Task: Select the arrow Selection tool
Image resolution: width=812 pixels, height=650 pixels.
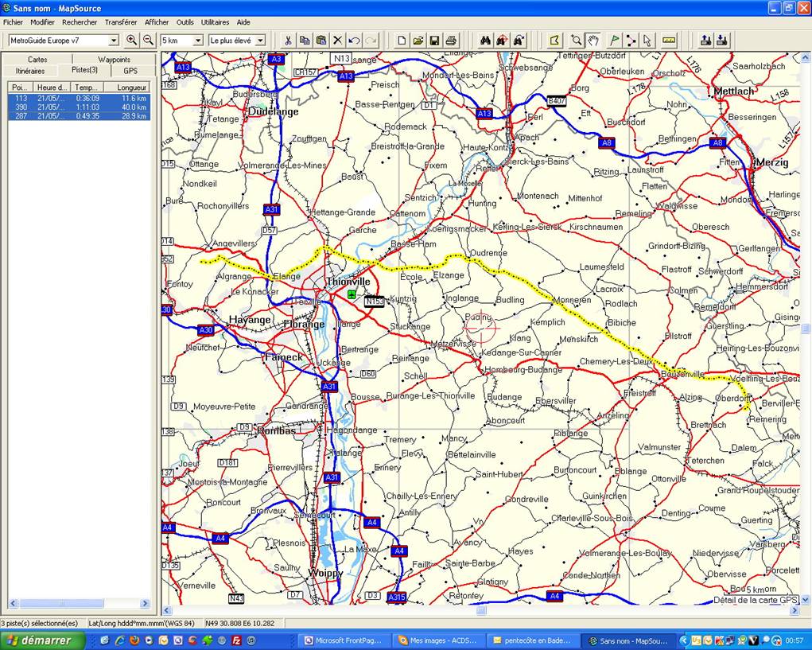Action: pyautogui.click(x=647, y=40)
